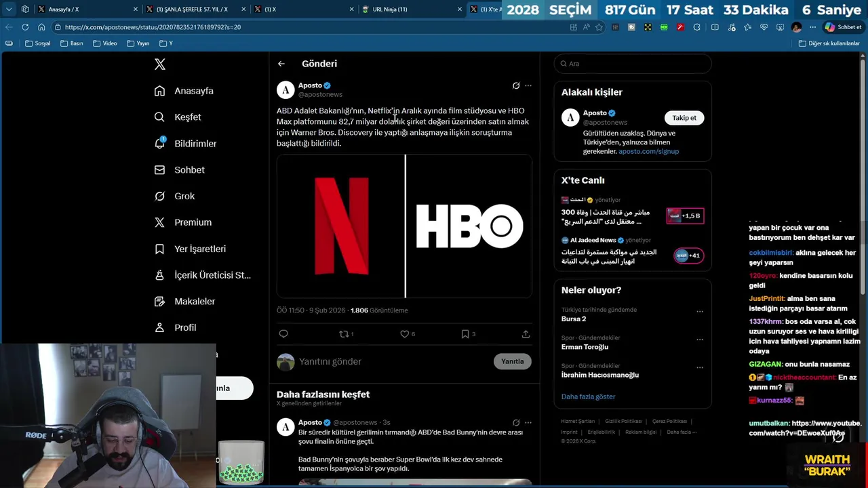Click the Yanıtla button
Viewport: 868px width, 488px height.
click(513, 361)
